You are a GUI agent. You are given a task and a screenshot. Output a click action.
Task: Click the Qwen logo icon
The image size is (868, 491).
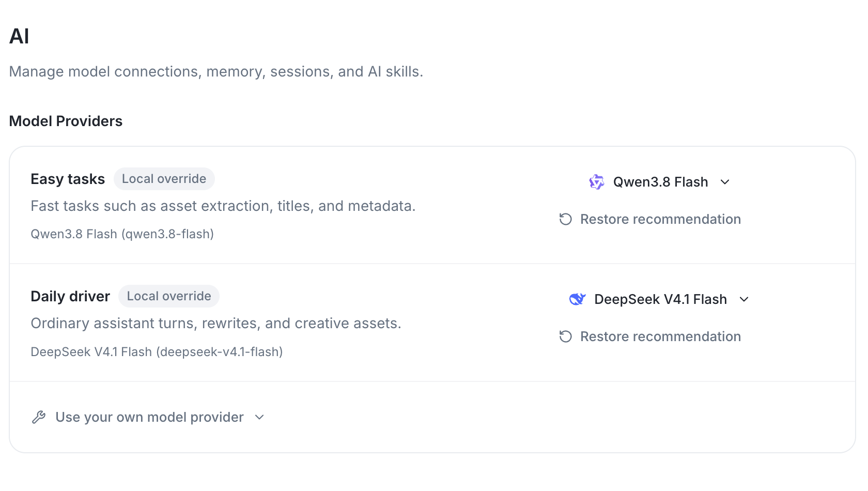(597, 182)
